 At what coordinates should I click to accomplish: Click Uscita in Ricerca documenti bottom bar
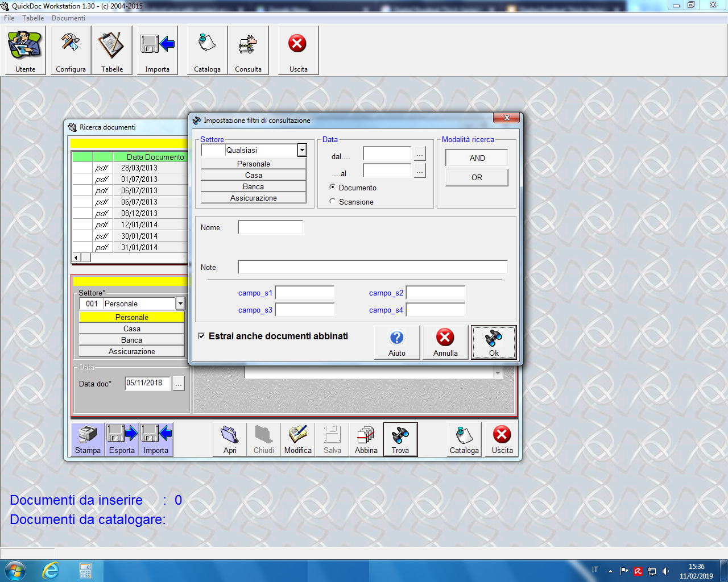point(502,439)
